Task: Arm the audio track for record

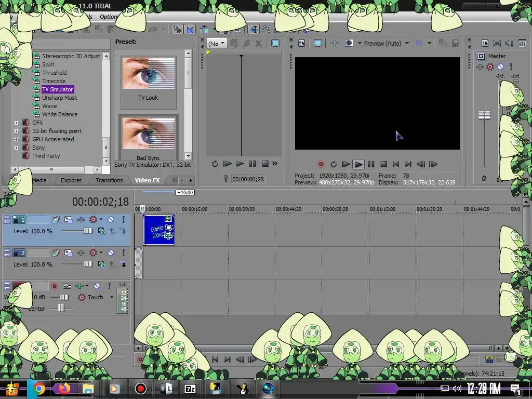Action: [x=54, y=286]
